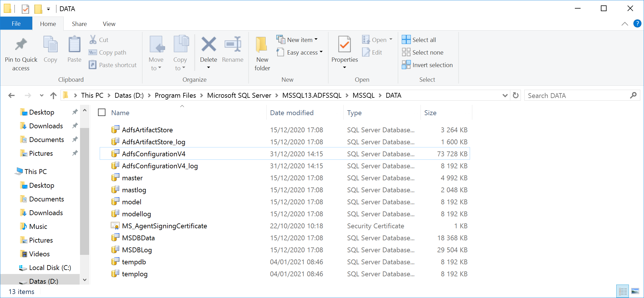Viewport: 644px width, 298px height.
Task: Click Microsoft SQL Server in the breadcrumb
Action: 239,95
